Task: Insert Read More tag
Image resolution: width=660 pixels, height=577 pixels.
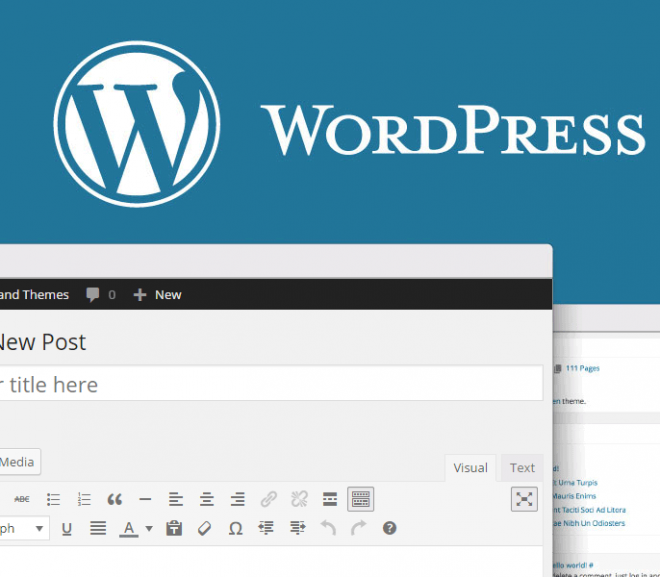Action: tap(330, 500)
